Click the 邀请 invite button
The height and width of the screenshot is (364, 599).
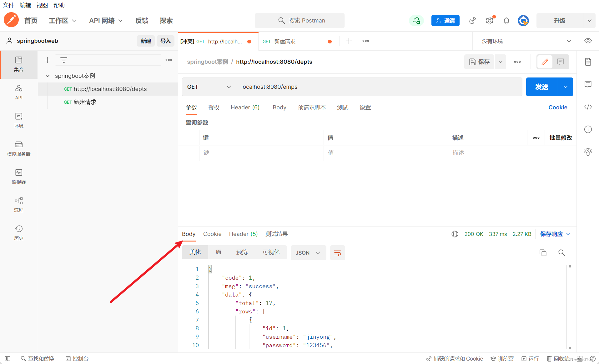445,21
